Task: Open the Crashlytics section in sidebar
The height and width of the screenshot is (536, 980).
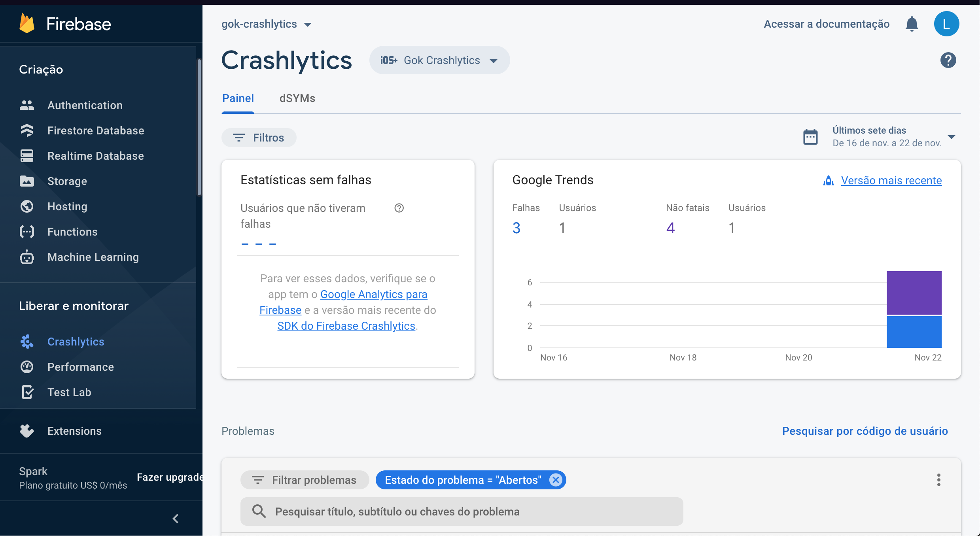Action: (76, 342)
